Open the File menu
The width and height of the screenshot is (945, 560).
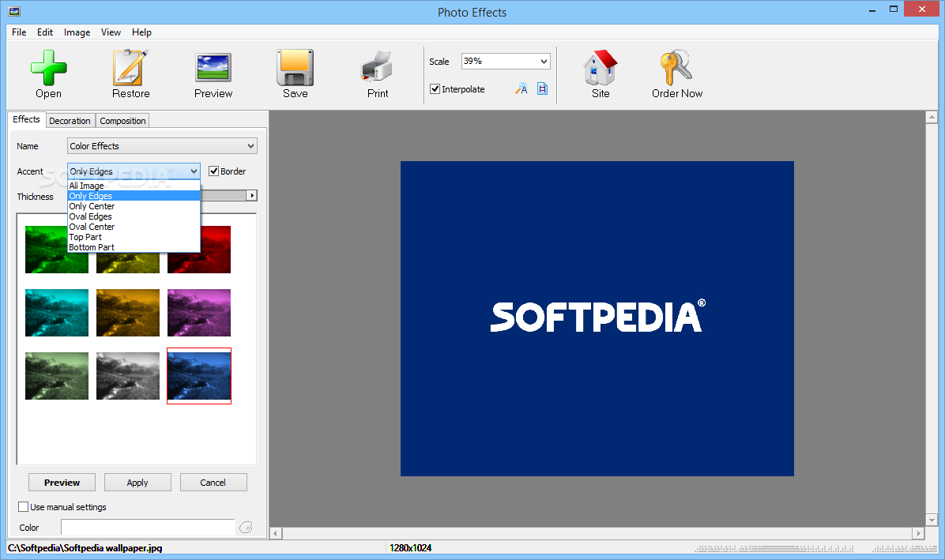(19, 32)
